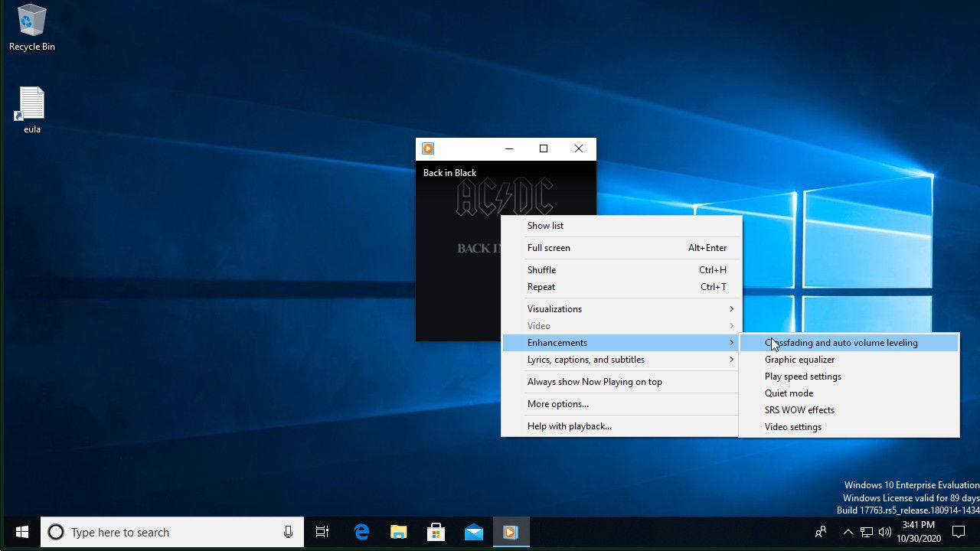
Task: Open More options... from the menu
Action: coord(622,404)
